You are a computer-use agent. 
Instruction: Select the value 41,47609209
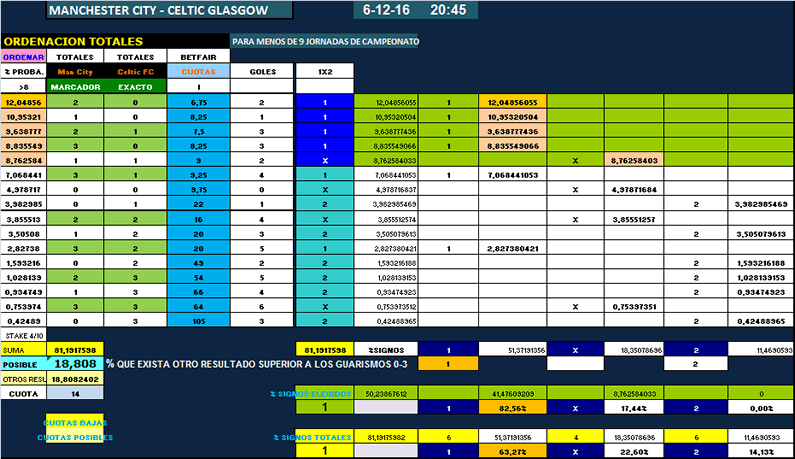click(512, 394)
